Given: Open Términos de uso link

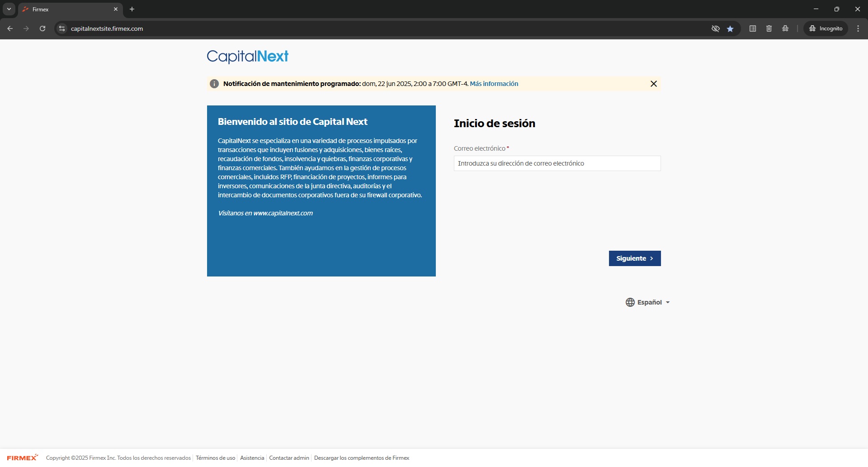Looking at the screenshot, I should click(x=215, y=458).
